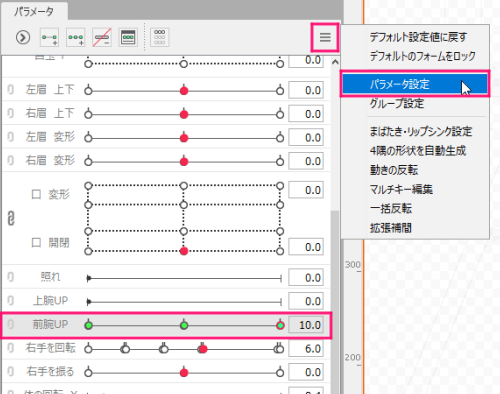This screenshot has width=500, height=394.
Task: Select デフォルトのフォームをロック menu item
Action: coord(422,56)
